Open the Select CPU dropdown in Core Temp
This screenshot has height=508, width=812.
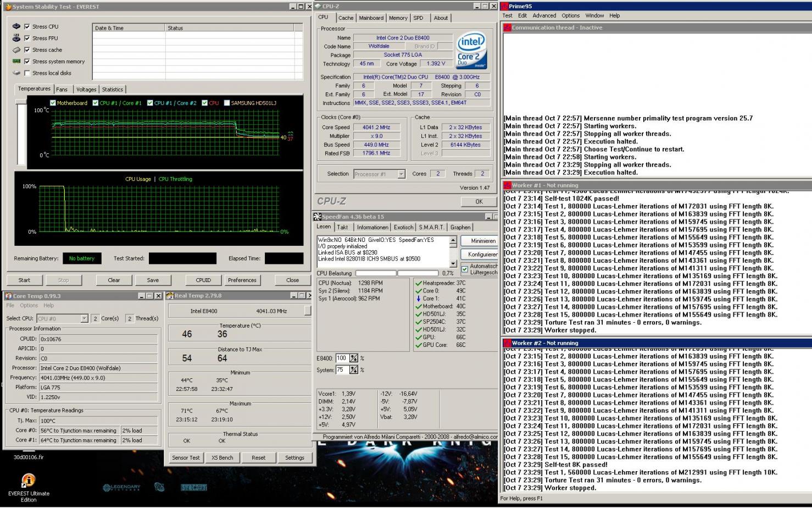(x=84, y=318)
